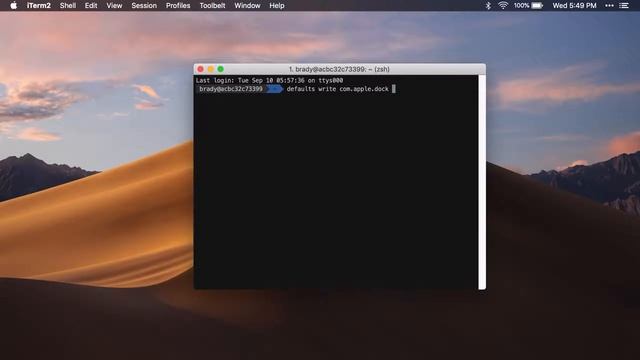Open Notification Center list icon

[624, 6]
